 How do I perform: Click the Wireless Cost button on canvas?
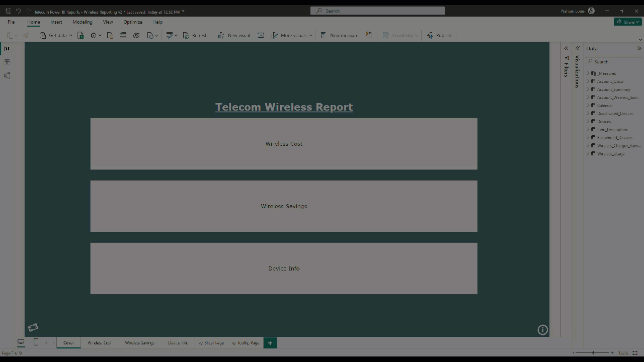[284, 144]
